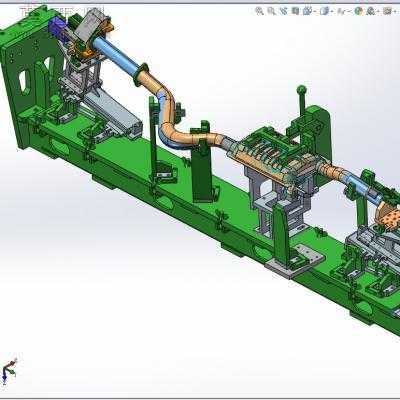Screen dimensions: 400x400
Task: Go back to the Previous View
Action: [284, 11]
